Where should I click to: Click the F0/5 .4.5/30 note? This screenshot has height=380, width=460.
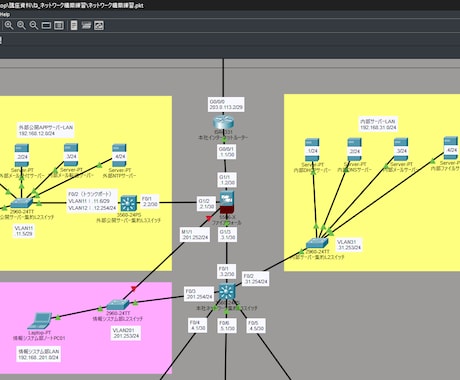coord(256,326)
